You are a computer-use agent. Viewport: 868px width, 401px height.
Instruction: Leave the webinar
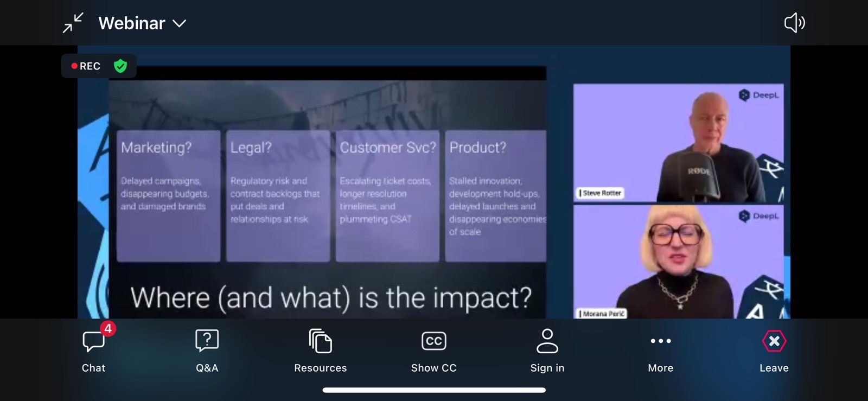coord(774,341)
